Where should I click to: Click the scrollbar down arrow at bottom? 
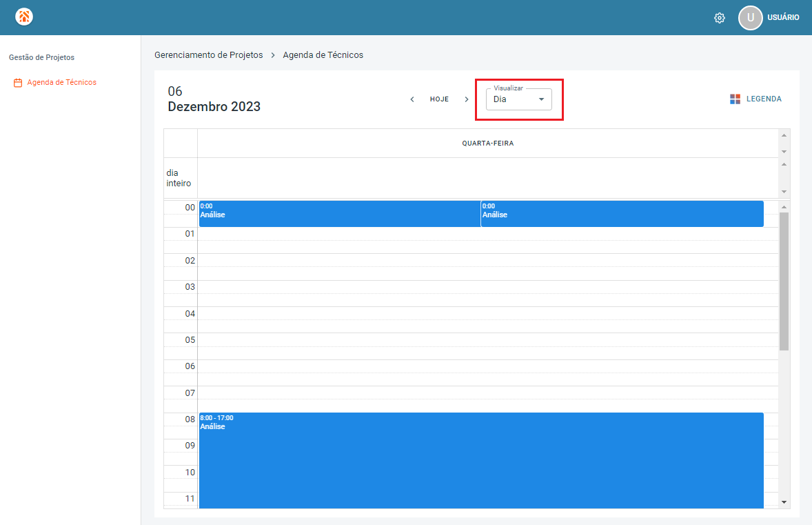tap(784, 502)
